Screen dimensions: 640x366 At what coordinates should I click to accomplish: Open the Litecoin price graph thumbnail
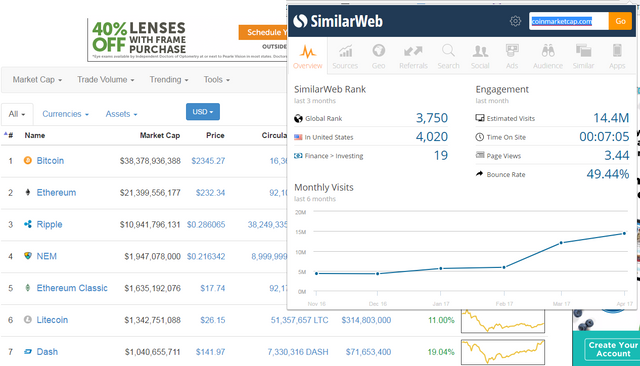[503, 322]
